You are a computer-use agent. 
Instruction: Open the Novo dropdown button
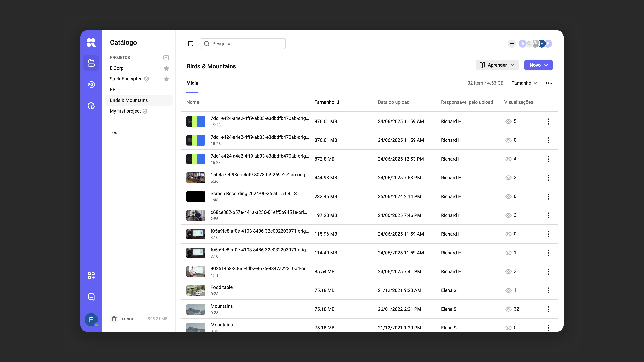click(x=539, y=65)
